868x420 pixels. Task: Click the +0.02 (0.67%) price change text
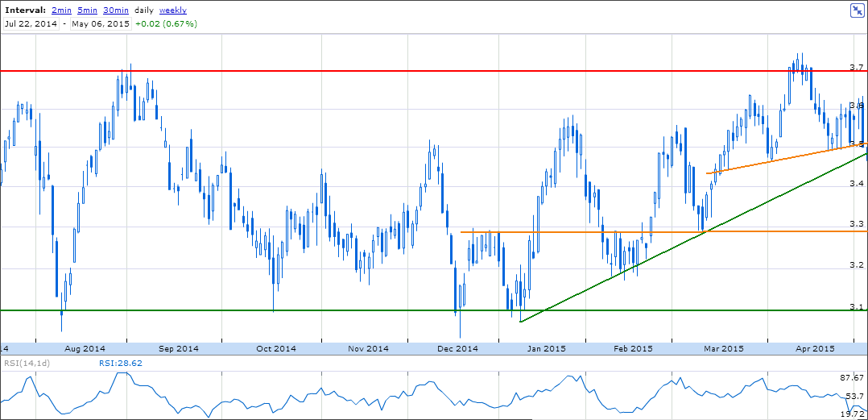coord(165,23)
